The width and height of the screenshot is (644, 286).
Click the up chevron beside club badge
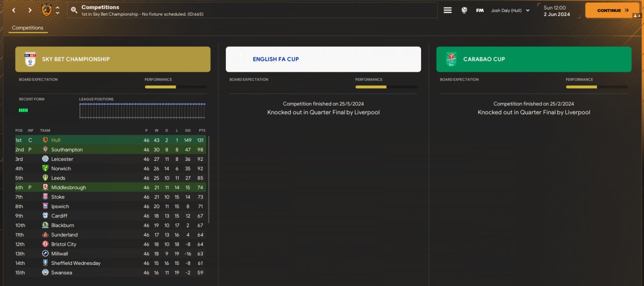[x=57, y=8]
